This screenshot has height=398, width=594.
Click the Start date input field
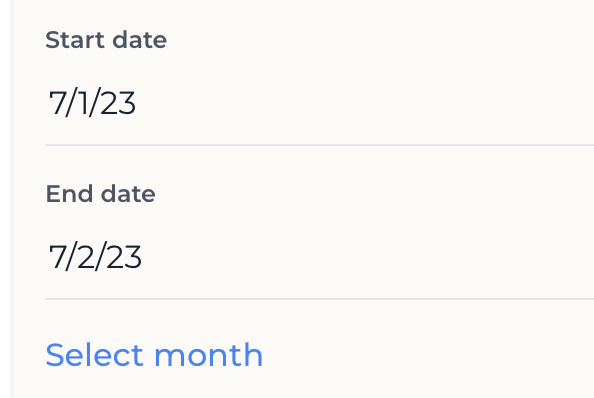[319, 103]
